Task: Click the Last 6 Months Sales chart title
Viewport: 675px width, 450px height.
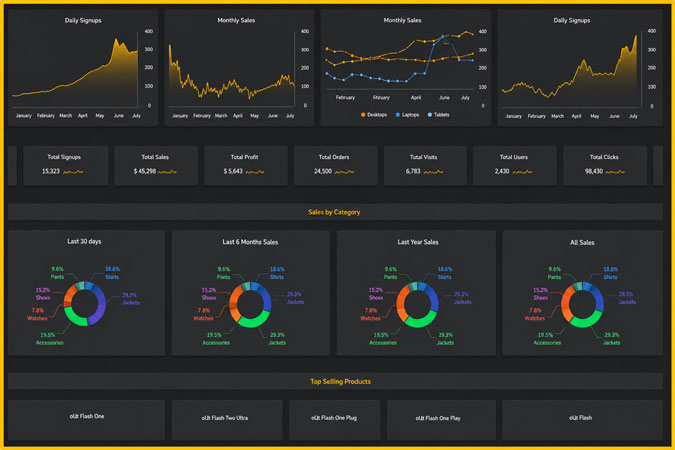Action: tap(250, 242)
